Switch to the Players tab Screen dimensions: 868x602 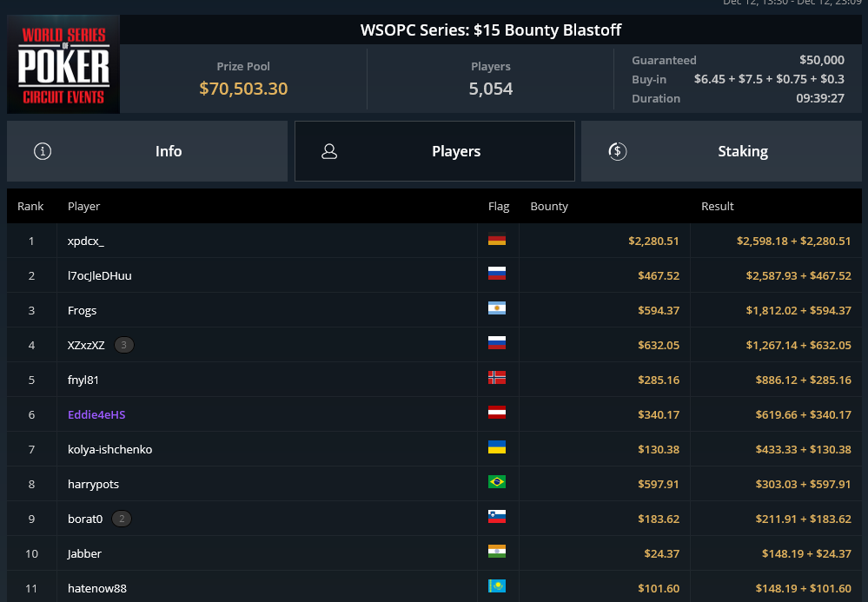[434, 151]
